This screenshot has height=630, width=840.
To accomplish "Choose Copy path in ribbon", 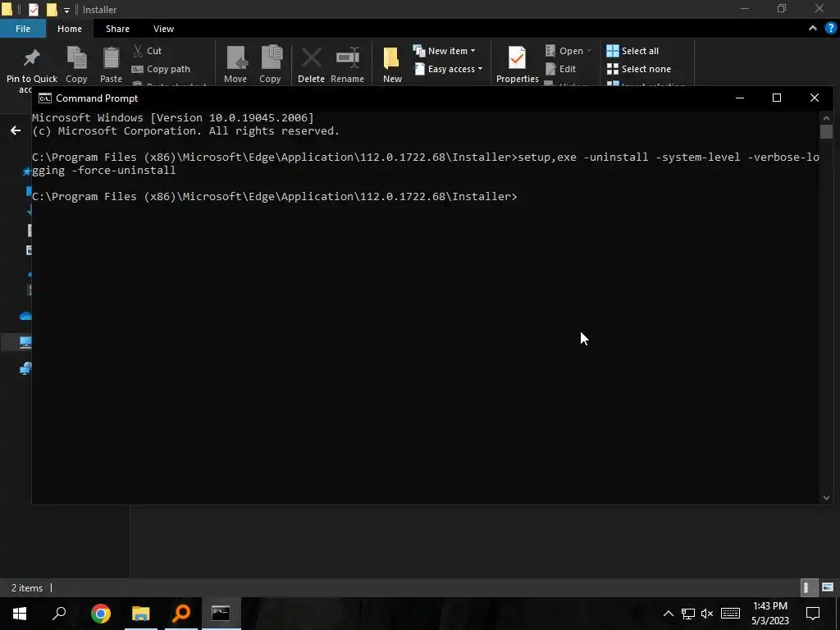I will pos(161,69).
